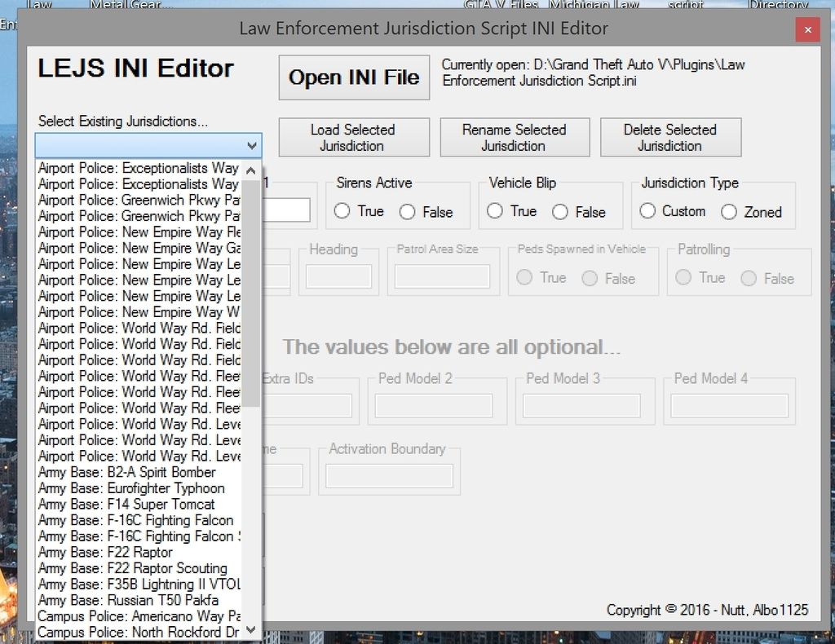Image resolution: width=835 pixels, height=644 pixels.
Task: Select Army Base: F22 Raptor Scouting
Action: pos(133,568)
